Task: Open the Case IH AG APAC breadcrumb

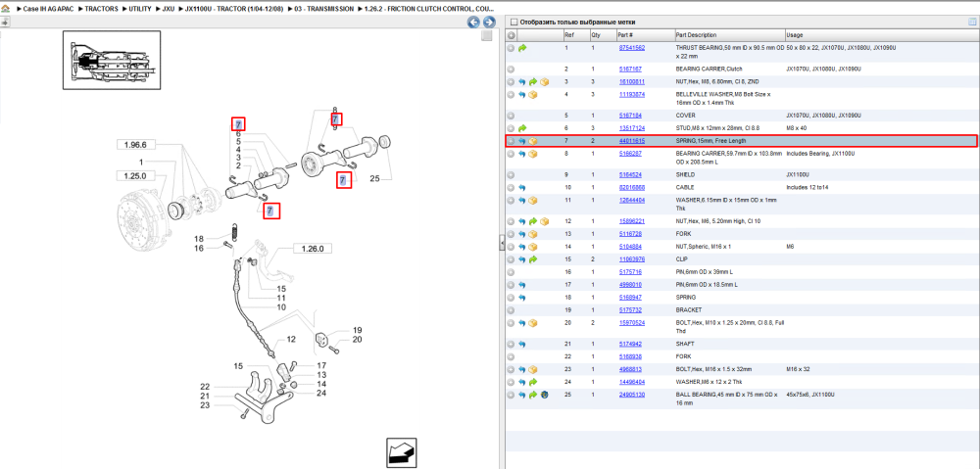Action: pyautogui.click(x=48, y=10)
